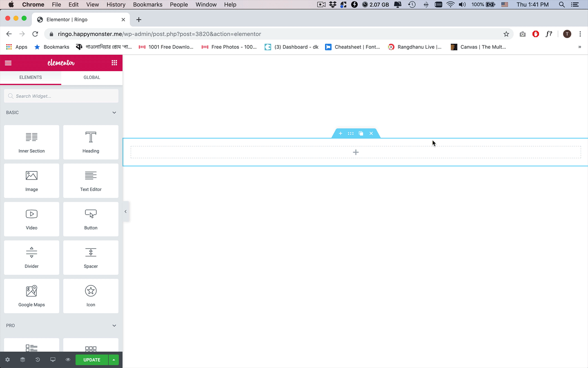Collapse the Elementor panel with arrow tab
The width and height of the screenshot is (588, 368).
coord(125,211)
